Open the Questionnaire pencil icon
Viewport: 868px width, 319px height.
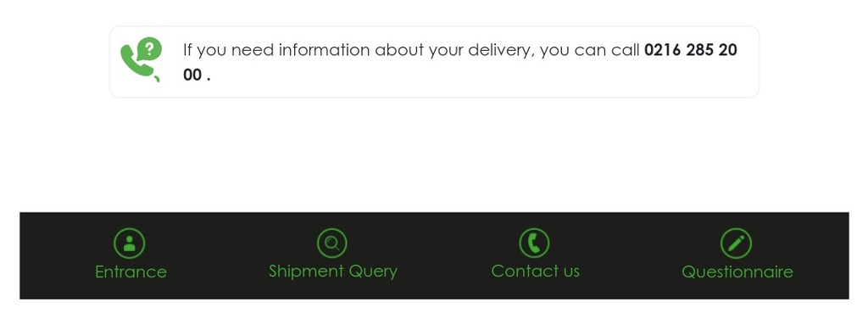pos(737,243)
